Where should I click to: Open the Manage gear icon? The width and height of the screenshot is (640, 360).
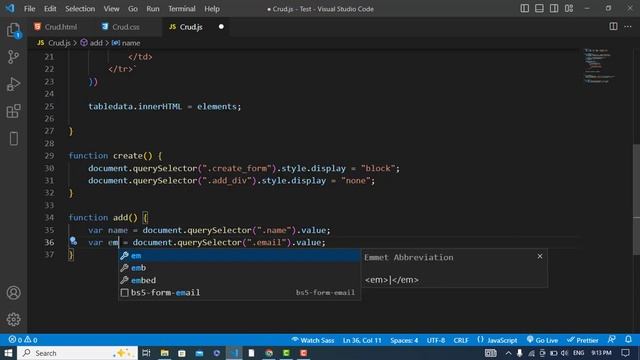click(x=13, y=319)
